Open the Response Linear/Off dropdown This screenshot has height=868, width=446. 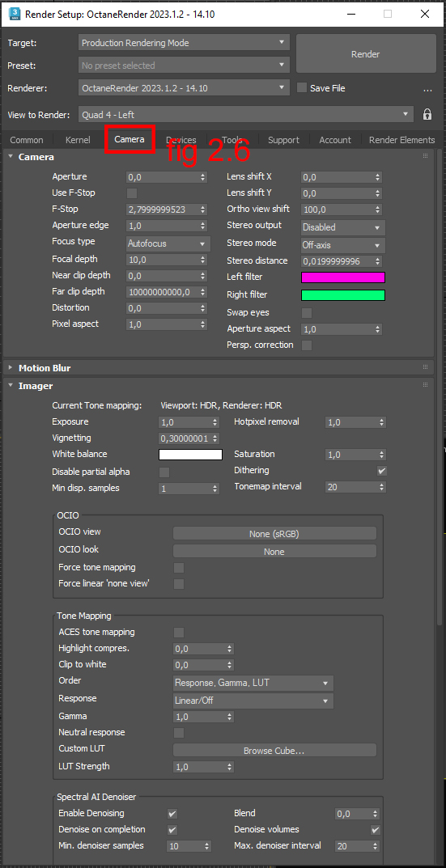pos(253,701)
